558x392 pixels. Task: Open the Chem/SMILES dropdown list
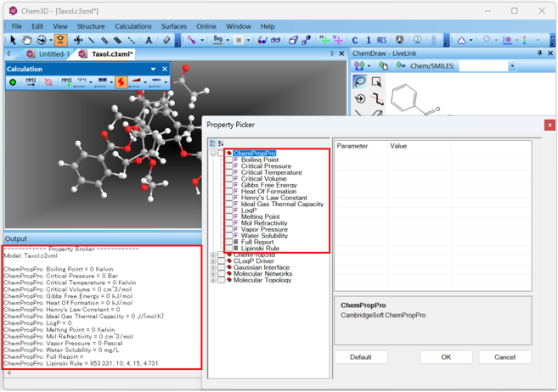click(511, 66)
